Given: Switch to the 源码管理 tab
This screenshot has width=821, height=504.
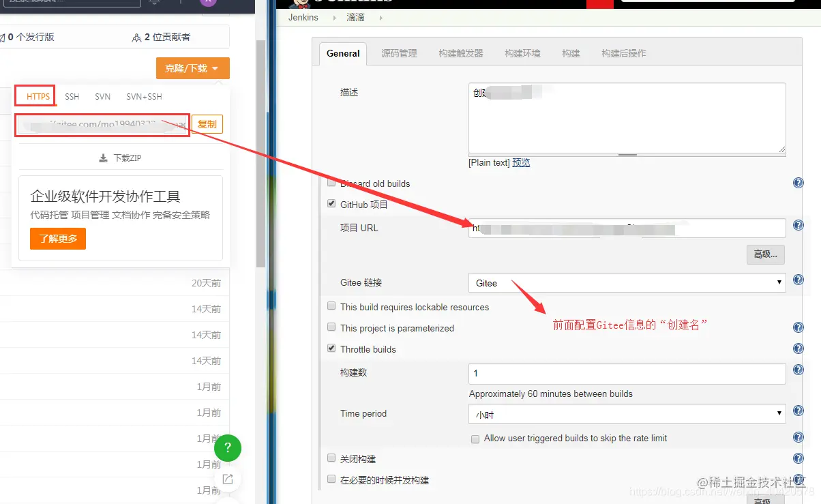Looking at the screenshot, I should (399, 53).
